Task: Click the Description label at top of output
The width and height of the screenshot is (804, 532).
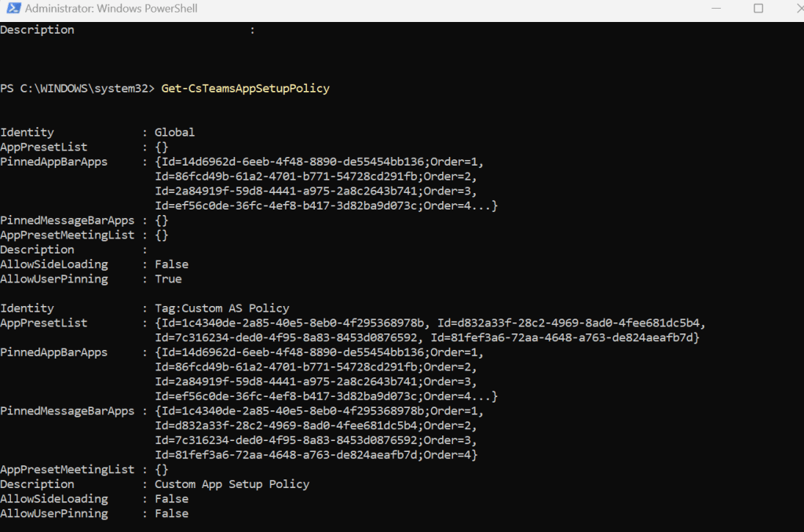Action: click(x=37, y=30)
